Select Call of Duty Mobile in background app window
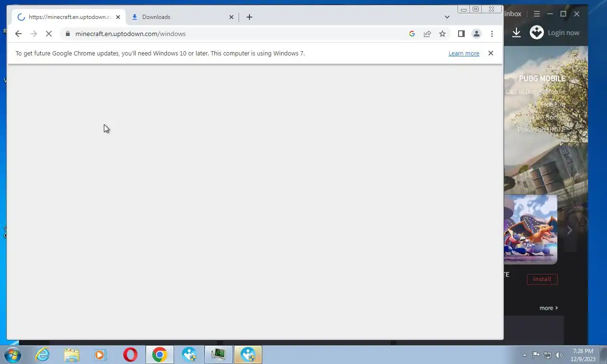Viewport: 607px width, 364px height. 535,91
